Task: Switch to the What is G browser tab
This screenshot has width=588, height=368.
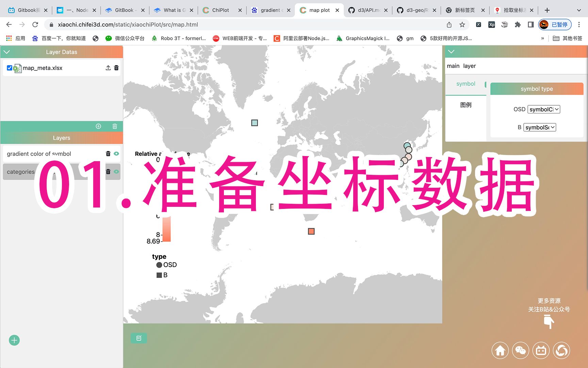Action: click(x=173, y=10)
